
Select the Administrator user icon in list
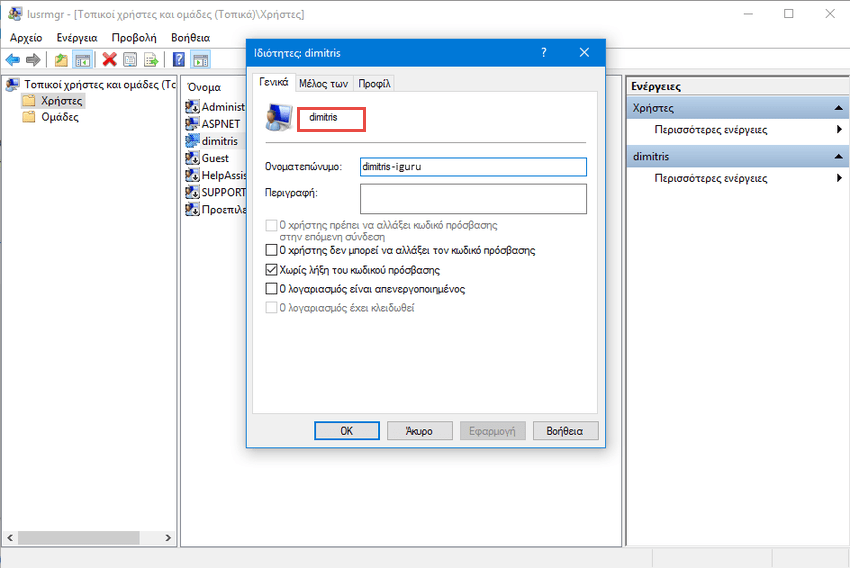194,107
